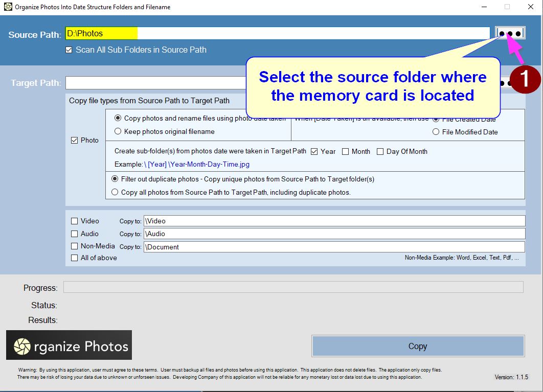Viewport: 543px width, 392px height.
Task: Toggle the Photo checkbox
Action: 75,141
